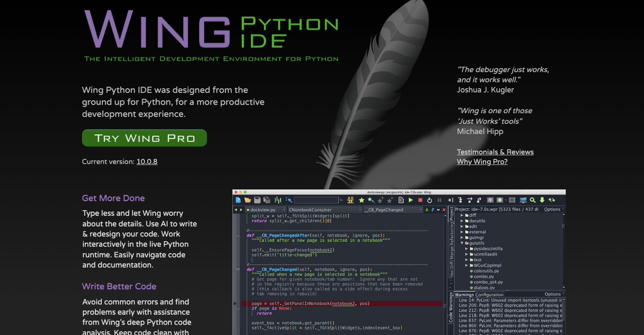Click the document debug icon before play
Viewport: 644px width, 335px height.
tap(401, 200)
